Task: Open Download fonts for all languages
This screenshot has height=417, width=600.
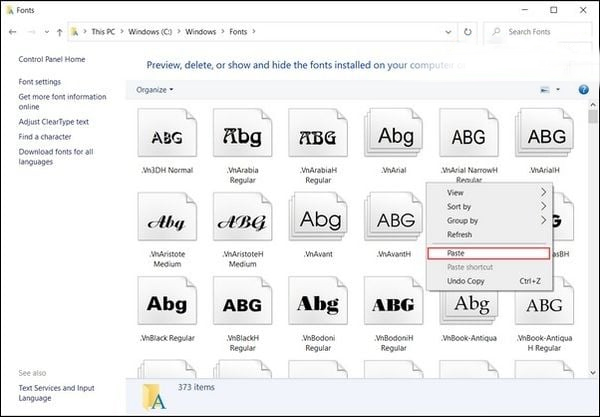Action: pyautogui.click(x=56, y=157)
